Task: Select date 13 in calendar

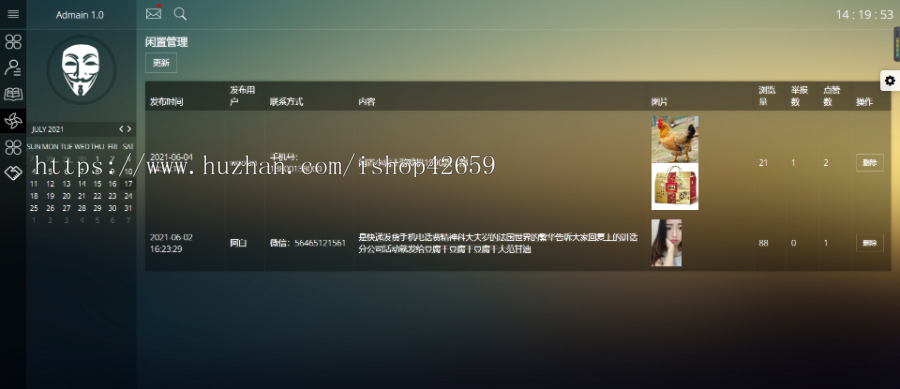Action: [x=66, y=184]
